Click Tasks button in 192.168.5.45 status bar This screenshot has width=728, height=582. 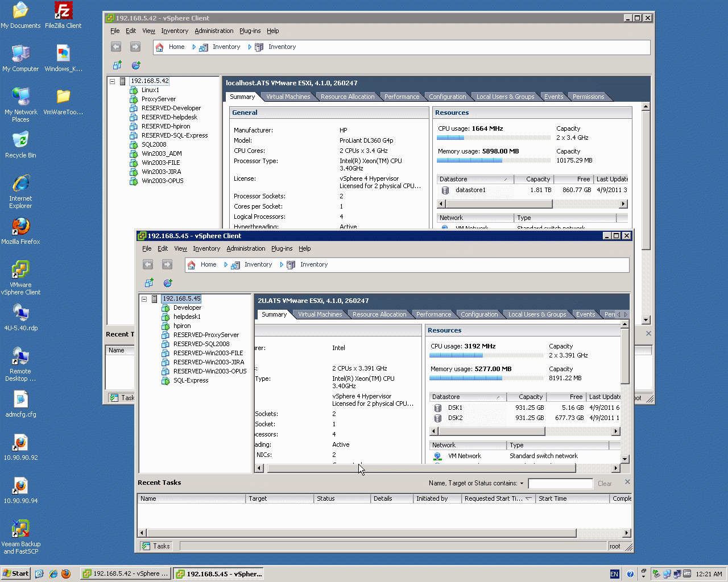[156, 546]
